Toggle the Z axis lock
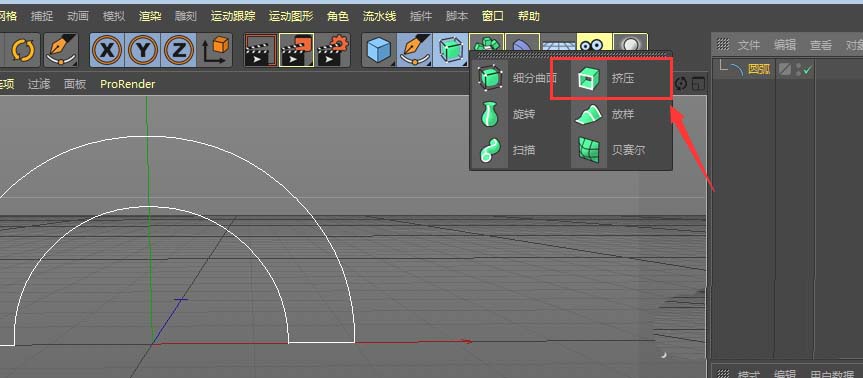 pyautogui.click(x=179, y=51)
